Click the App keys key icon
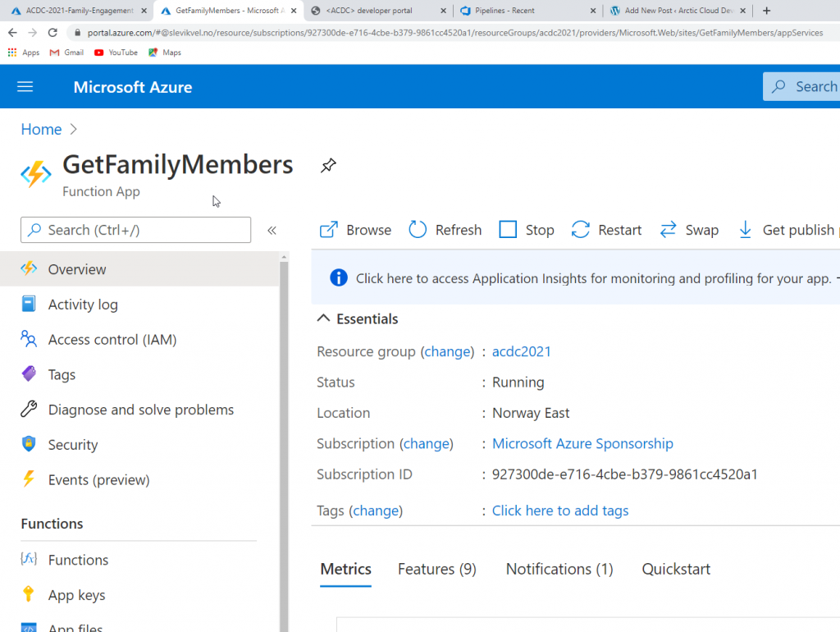Image resolution: width=840 pixels, height=632 pixels. (x=29, y=594)
